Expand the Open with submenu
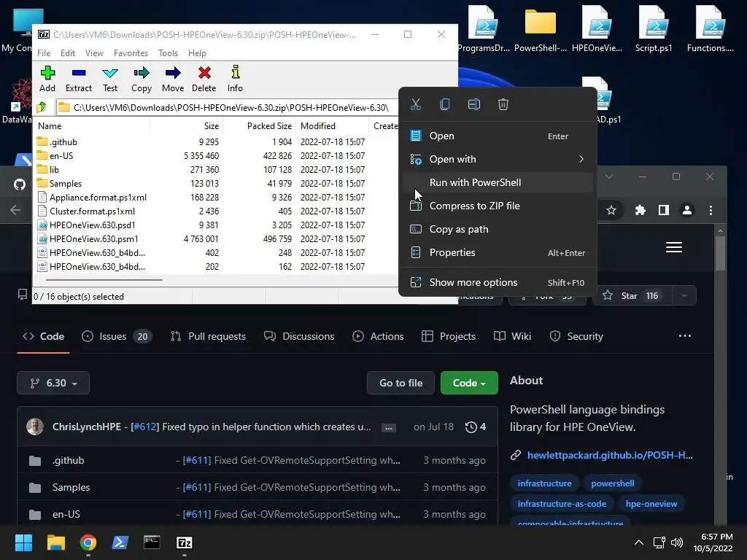747x560 pixels. pos(498,159)
